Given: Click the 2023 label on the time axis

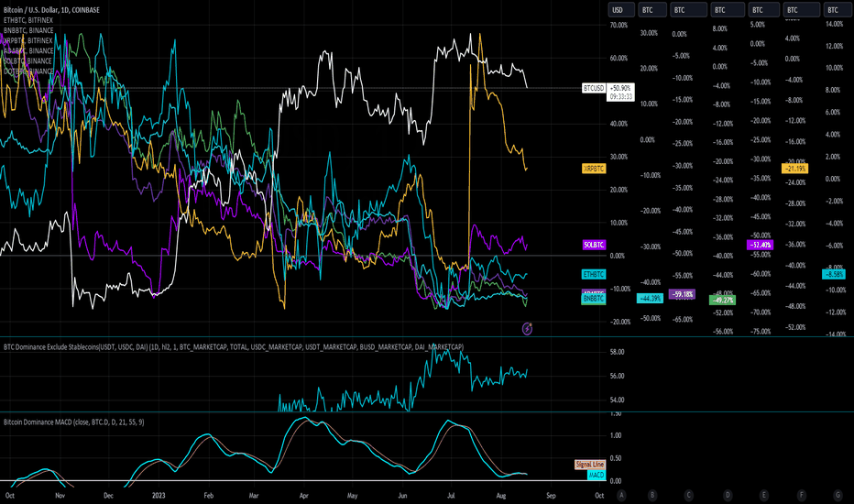Looking at the screenshot, I should (159, 496).
